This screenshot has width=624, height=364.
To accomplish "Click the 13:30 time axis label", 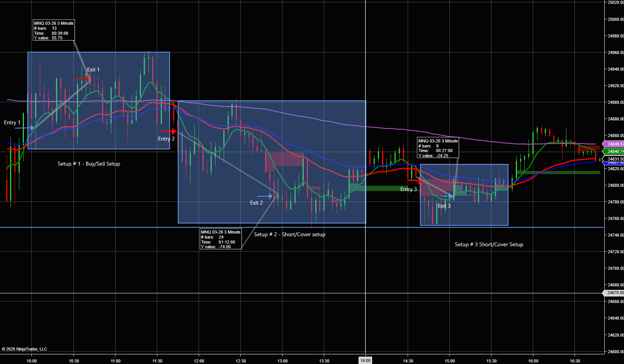I will (x=324, y=361).
